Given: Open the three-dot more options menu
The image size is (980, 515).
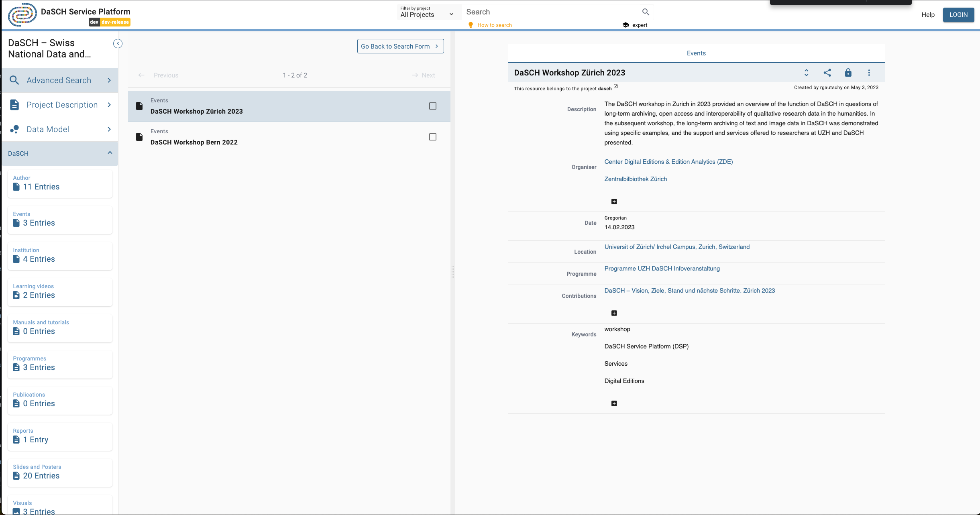Looking at the screenshot, I should pos(869,73).
